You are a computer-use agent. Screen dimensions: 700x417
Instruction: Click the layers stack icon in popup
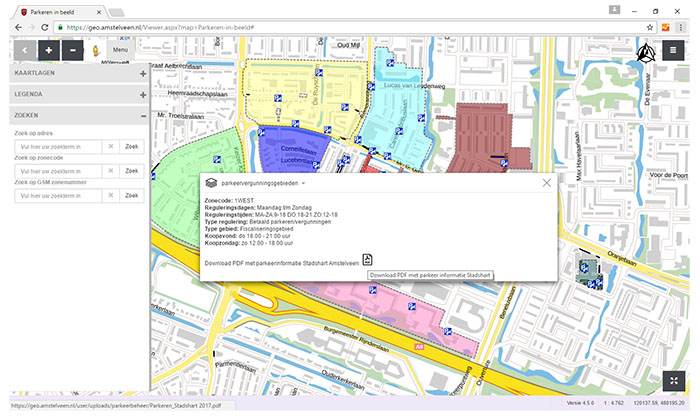[x=211, y=183]
